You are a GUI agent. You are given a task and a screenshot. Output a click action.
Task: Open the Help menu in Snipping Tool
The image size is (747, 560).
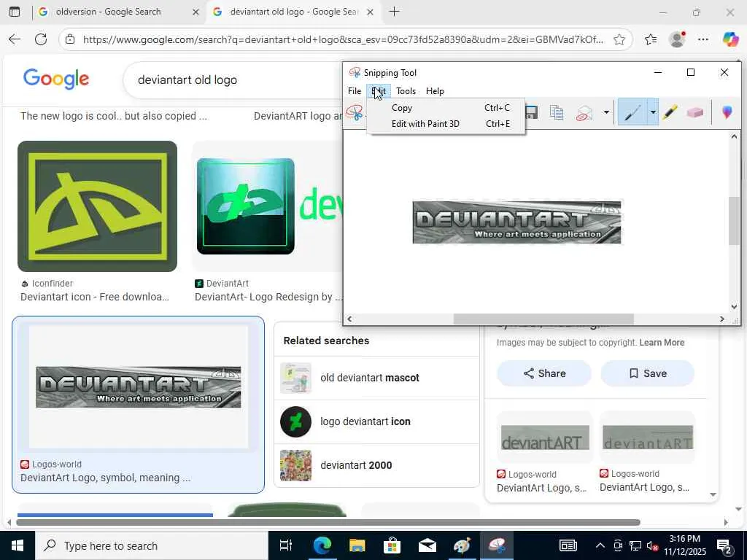click(x=435, y=91)
